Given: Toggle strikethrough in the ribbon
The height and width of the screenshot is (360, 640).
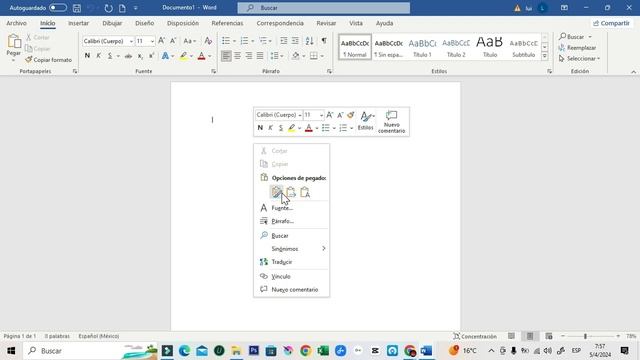Looking at the screenshot, I should pyautogui.click(x=128, y=56).
